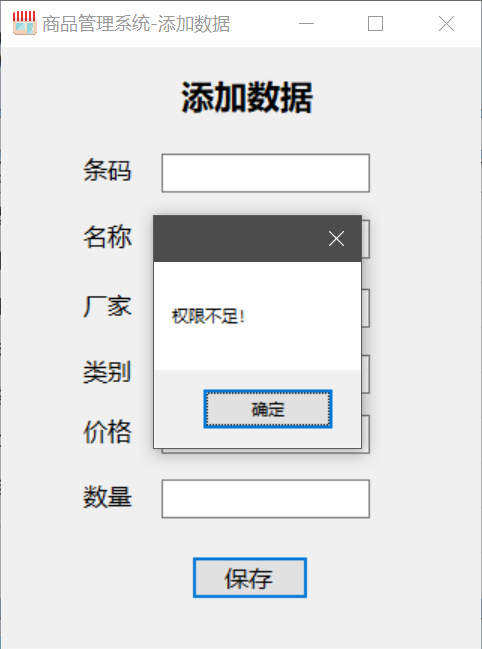Minimize the 商品管理系统 window
Viewport: 482px width, 649px height.
click(307, 24)
